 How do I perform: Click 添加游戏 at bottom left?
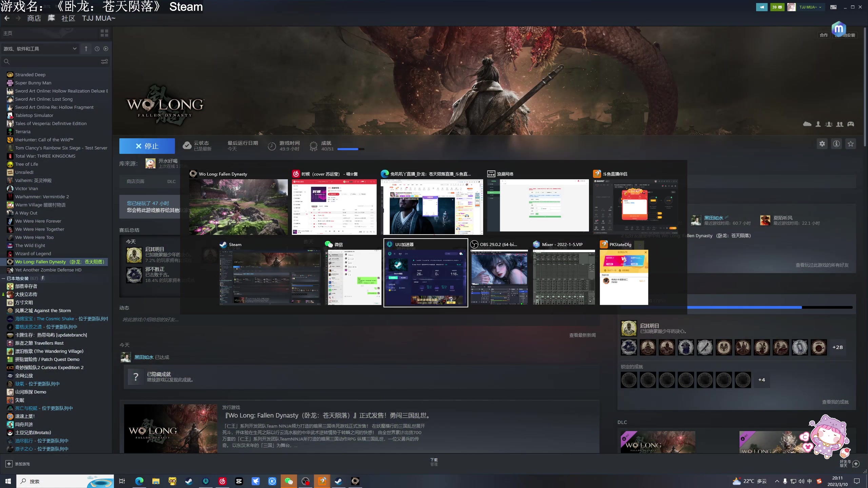click(18, 464)
